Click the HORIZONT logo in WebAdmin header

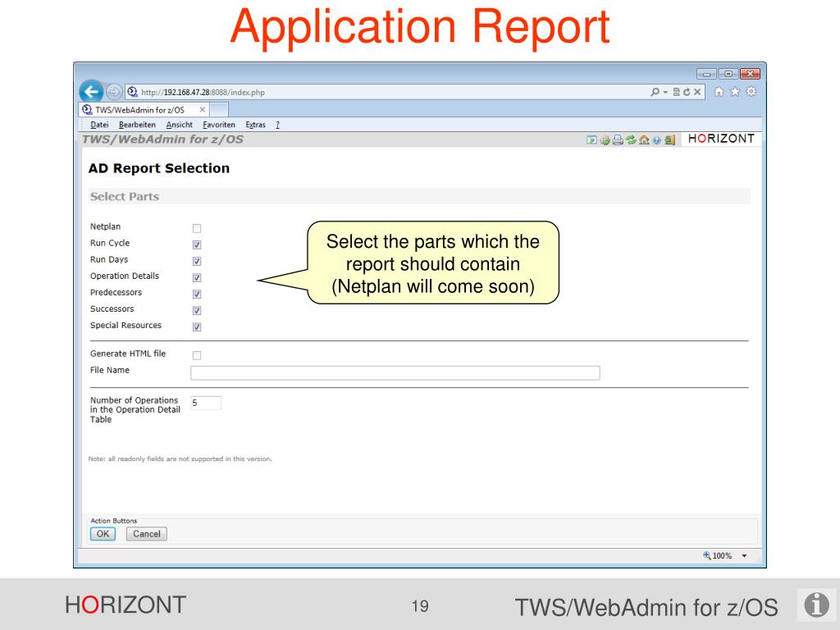click(721, 139)
